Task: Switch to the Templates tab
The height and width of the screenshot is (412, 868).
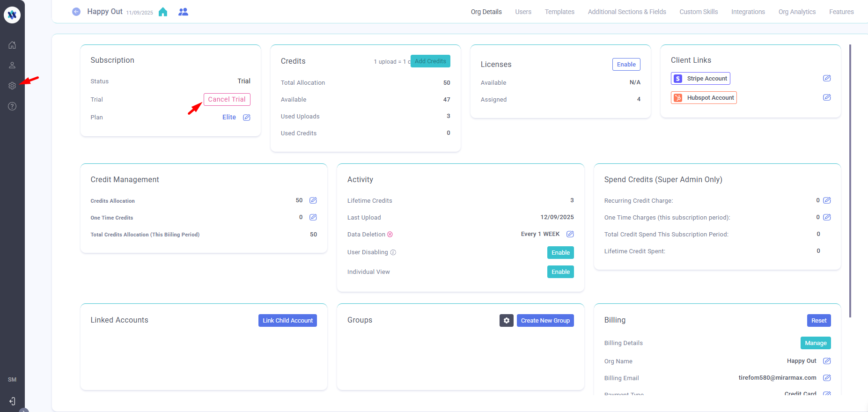Action: (x=559, y=12)
